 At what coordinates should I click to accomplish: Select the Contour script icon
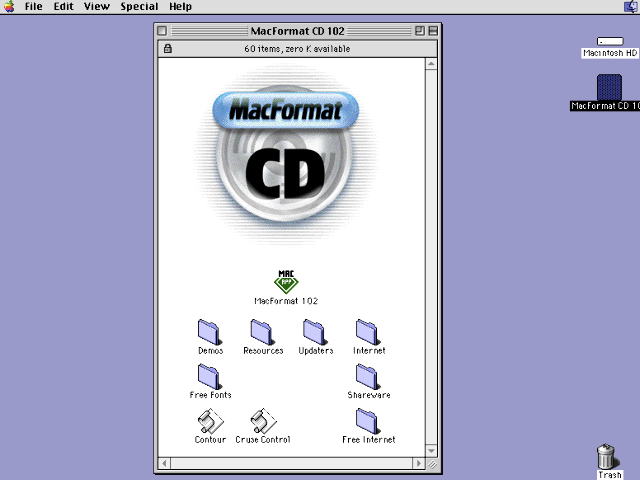click(210, 421)
